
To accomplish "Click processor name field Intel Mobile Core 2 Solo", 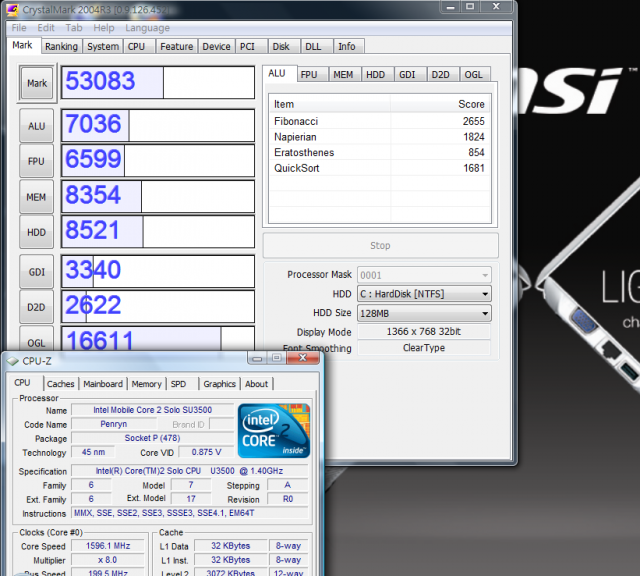I will pos(153,410).
